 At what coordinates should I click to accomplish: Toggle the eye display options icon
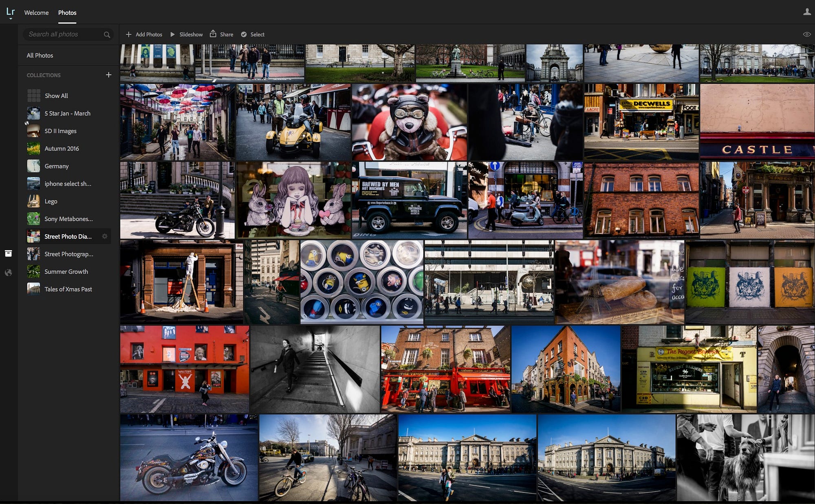point(806,35)
